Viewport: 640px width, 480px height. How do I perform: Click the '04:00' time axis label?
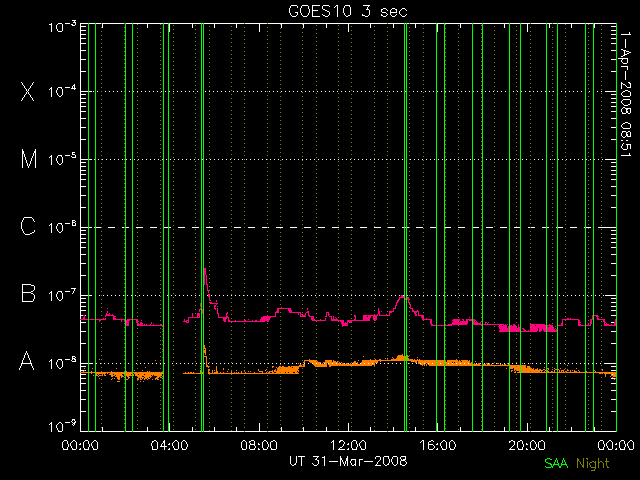[169, 445]
